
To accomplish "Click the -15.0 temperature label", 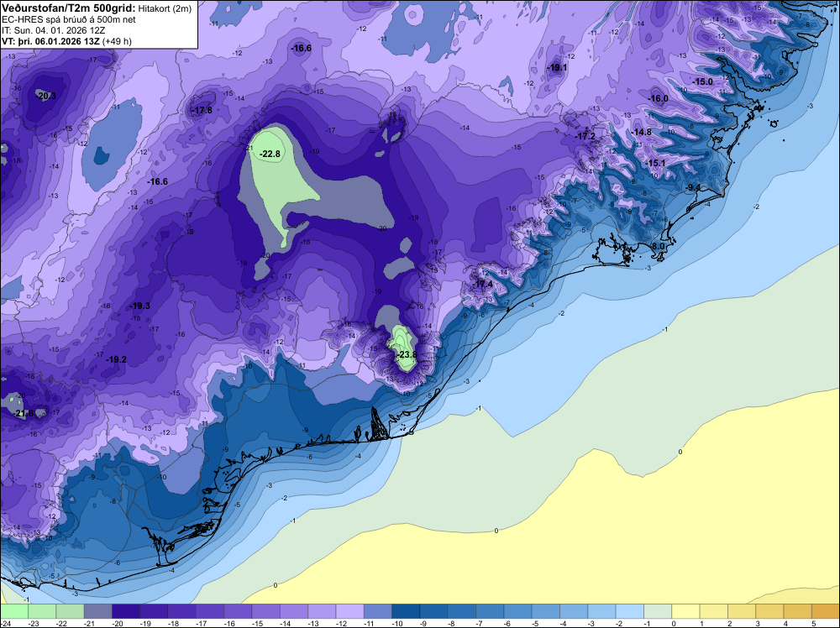I will (x=703, y=82).
